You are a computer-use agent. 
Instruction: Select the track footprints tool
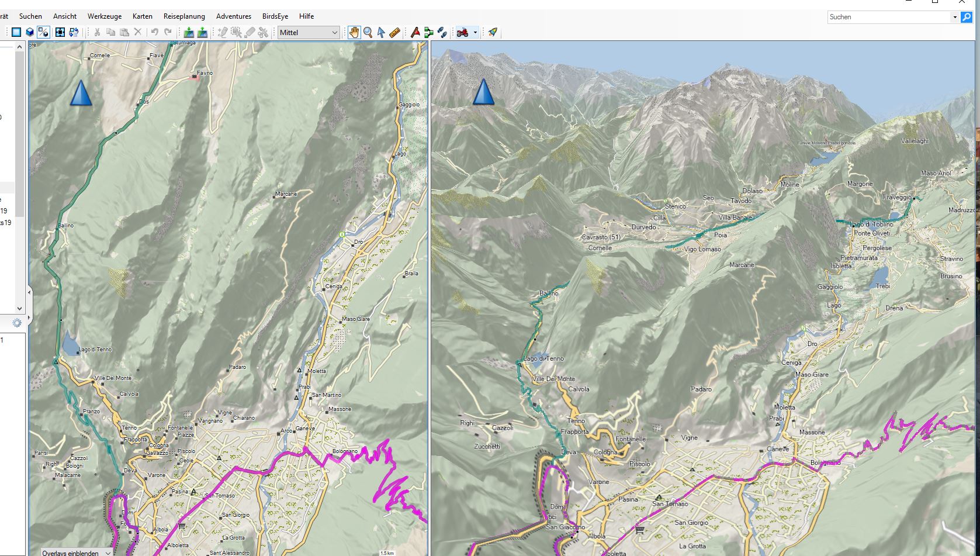coord(442,32)
